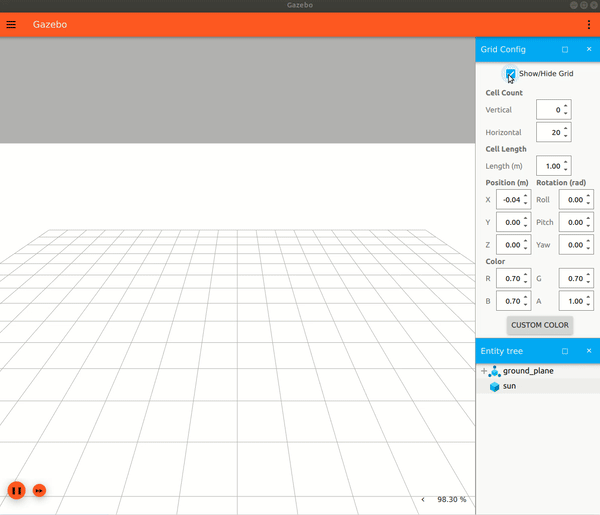Close the Grid Config panel
Viewport: 600px width, 515px height.
coord(589,49)
